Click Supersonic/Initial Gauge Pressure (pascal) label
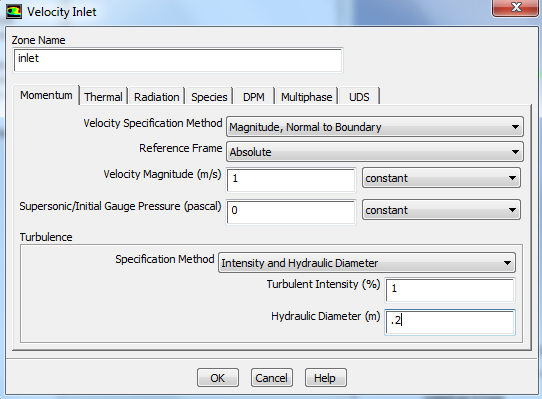 120,206
